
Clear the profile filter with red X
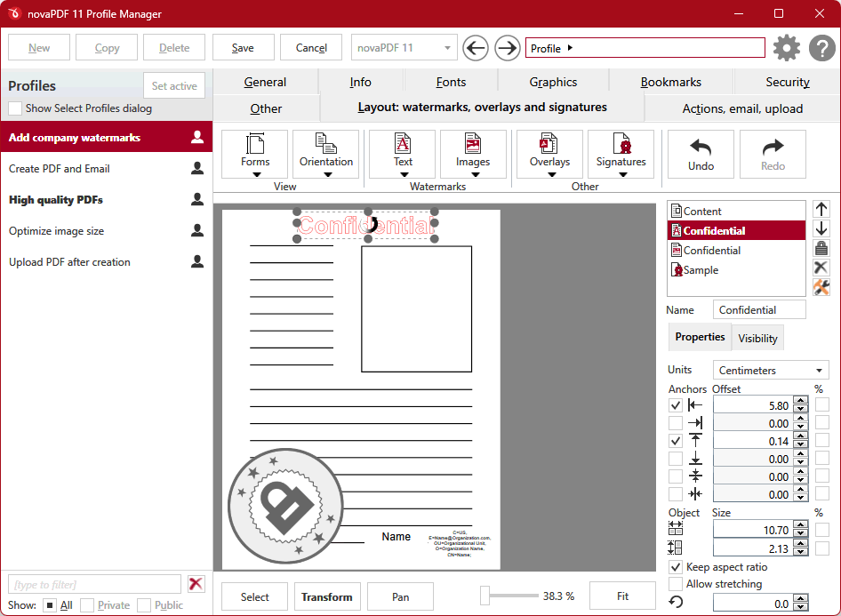pos(196,584)
